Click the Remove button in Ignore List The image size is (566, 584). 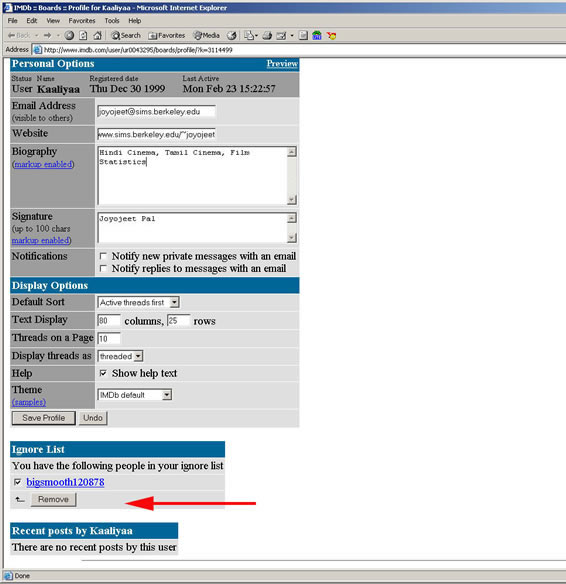(53, 499)
